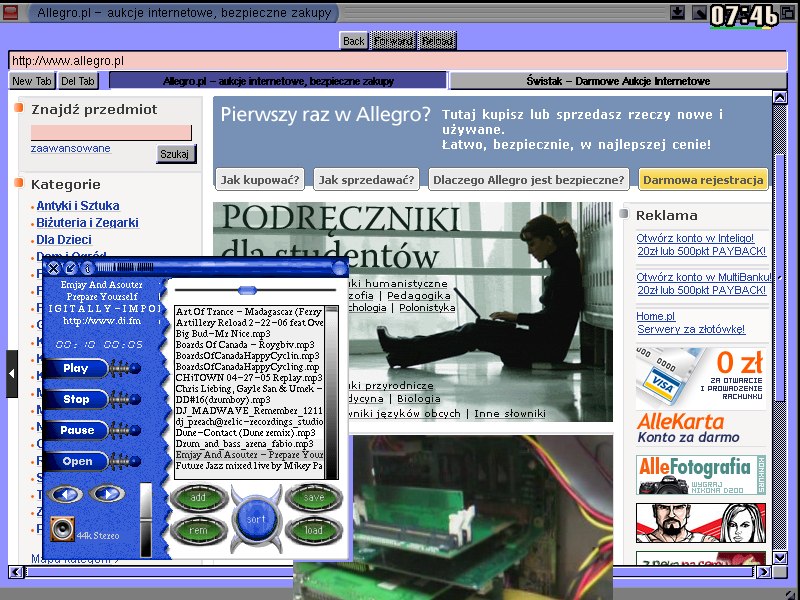Viewport: 800px width, 600px height.
Task: Click the Del Tab button
Action: pyautogui.click(x=78, y=81)
